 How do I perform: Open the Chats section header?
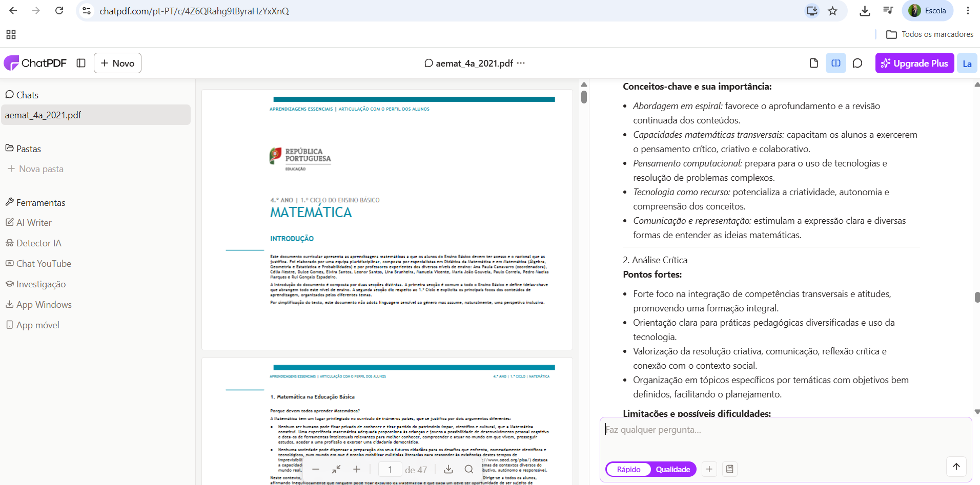[22, 95]
